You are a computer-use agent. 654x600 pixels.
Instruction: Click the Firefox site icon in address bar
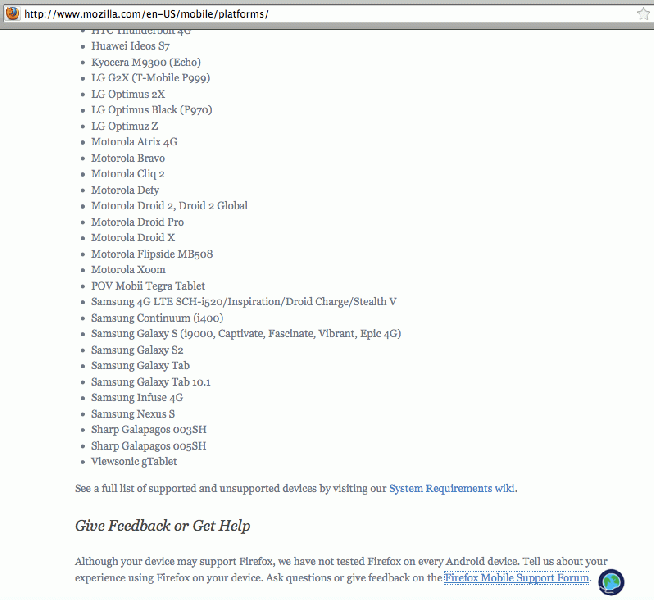coord(13,13)
